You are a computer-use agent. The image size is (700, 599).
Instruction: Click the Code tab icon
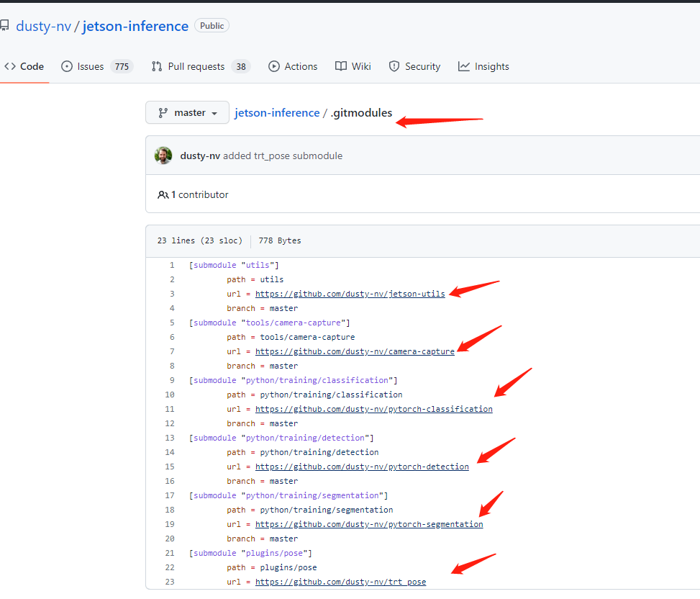(10, 66)
